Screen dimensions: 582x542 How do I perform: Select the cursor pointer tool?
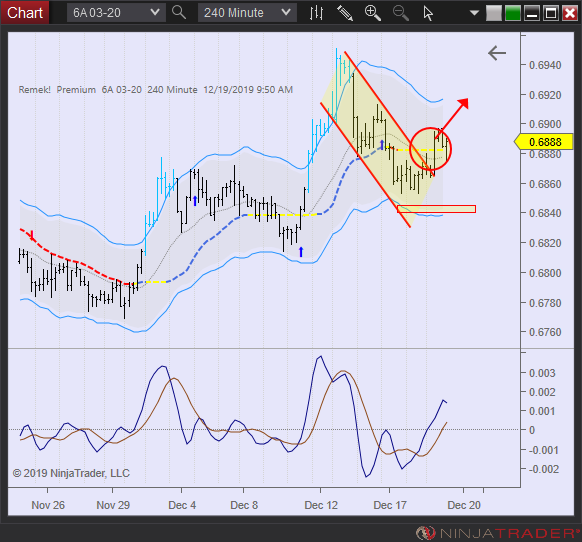coord(428,13)
